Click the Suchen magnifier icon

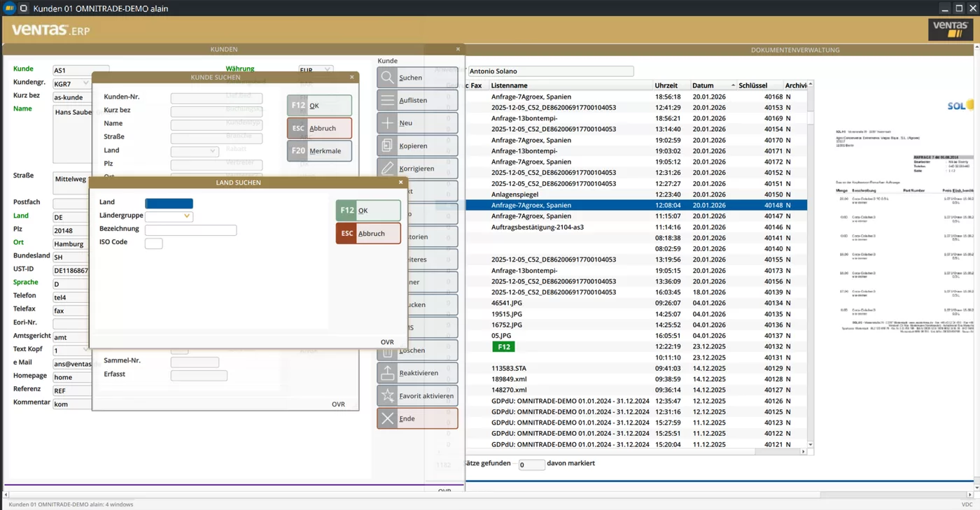[x=388, y=78]
